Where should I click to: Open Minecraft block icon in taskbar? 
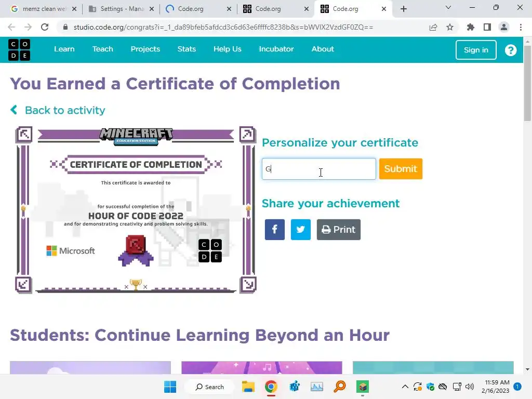[362, 387]
